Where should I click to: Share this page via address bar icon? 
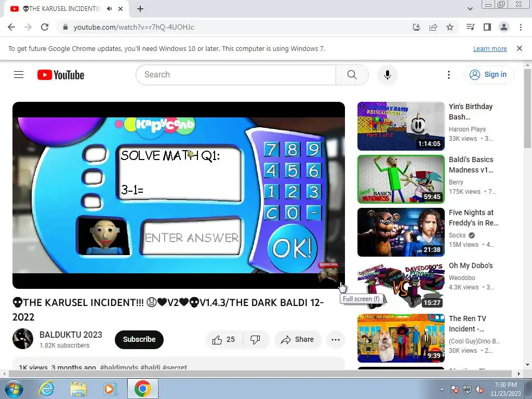point(433,27)
